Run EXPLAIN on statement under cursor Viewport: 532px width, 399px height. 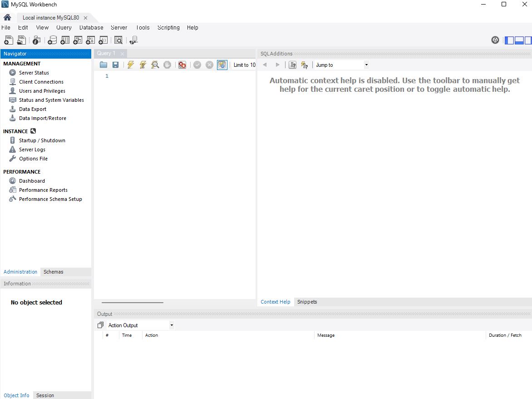point(155,65)
